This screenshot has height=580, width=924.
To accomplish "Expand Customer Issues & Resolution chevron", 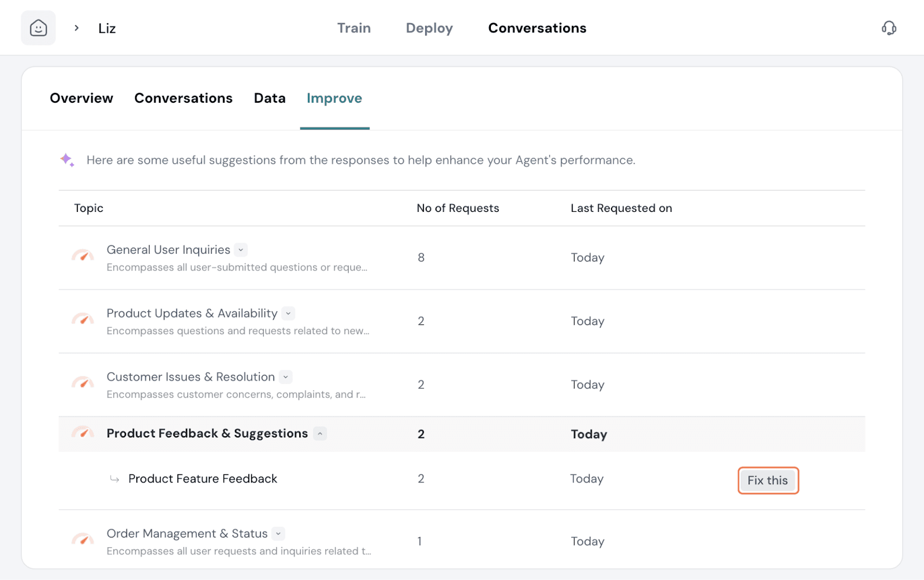I will point(286,377).
